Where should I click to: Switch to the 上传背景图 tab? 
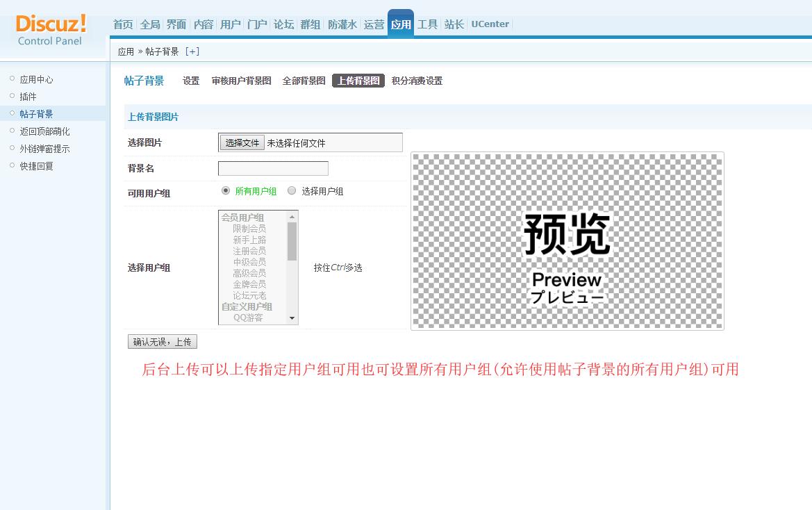[358, 81]
